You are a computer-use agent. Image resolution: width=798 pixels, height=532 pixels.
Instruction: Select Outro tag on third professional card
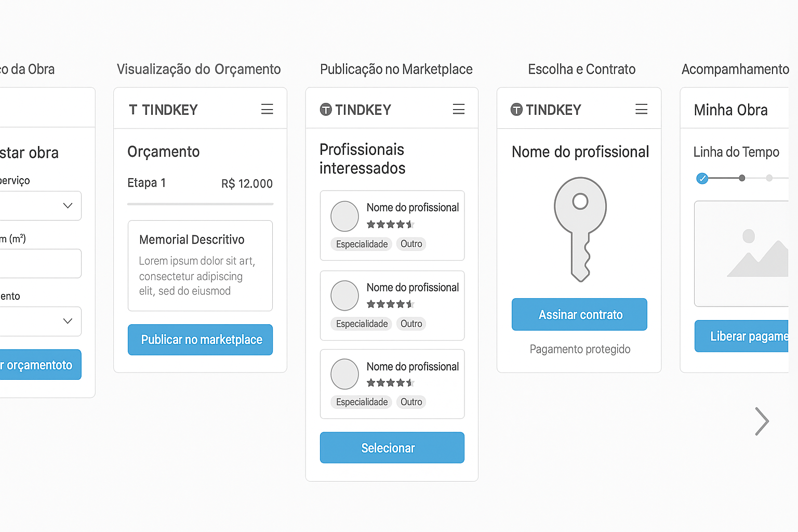pos(411,402)
